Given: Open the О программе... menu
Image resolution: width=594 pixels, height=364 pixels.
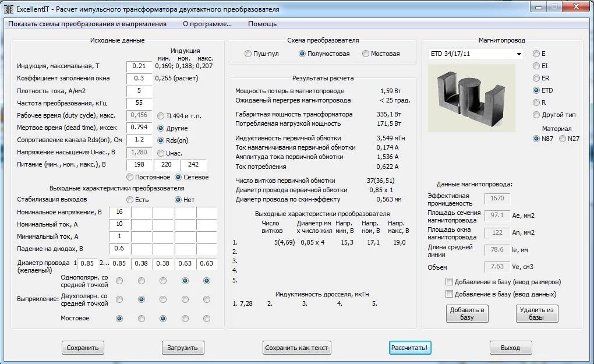Looking at the screenshot, I should [x=207, y=24].
